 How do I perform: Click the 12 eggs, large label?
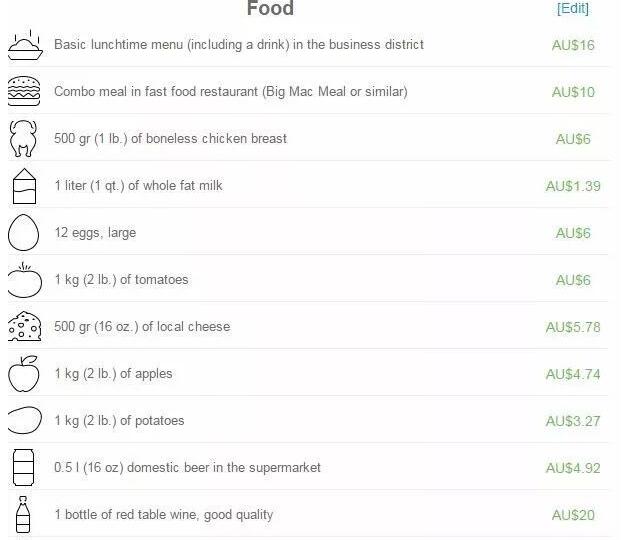[95, 233]
